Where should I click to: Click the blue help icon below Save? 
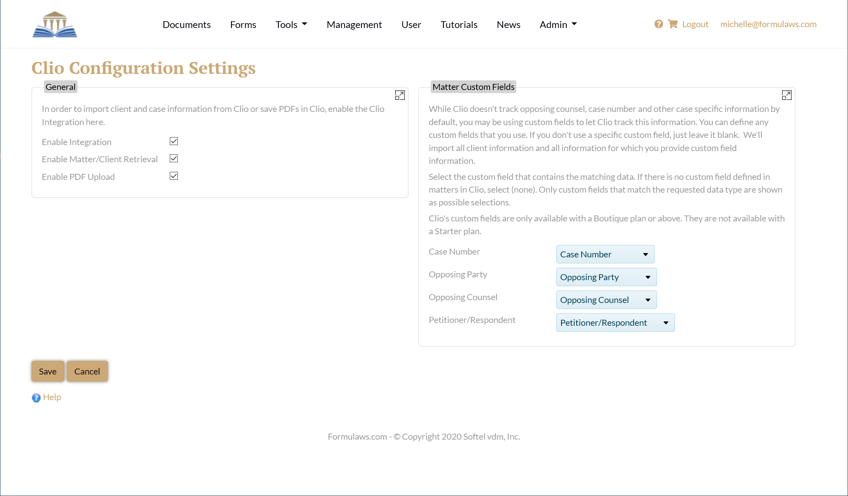pos(36,398)
